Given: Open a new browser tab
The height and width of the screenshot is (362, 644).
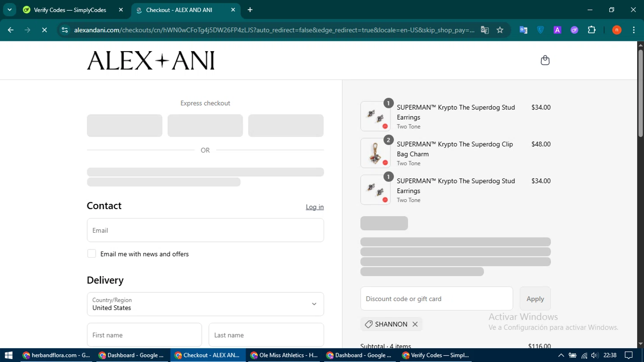Looking at the screenshot, I should click(x=250, y=10).
